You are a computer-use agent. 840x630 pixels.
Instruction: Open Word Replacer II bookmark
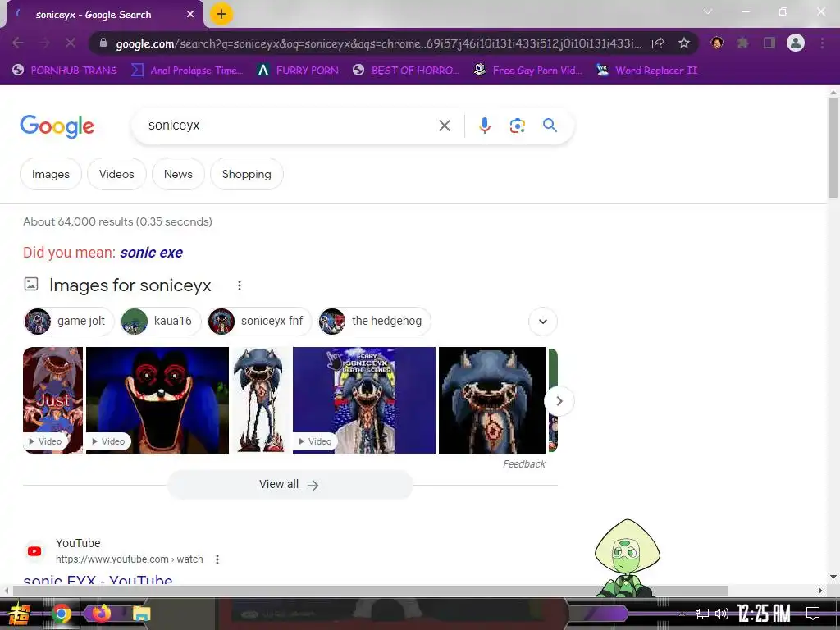(646, 71)
